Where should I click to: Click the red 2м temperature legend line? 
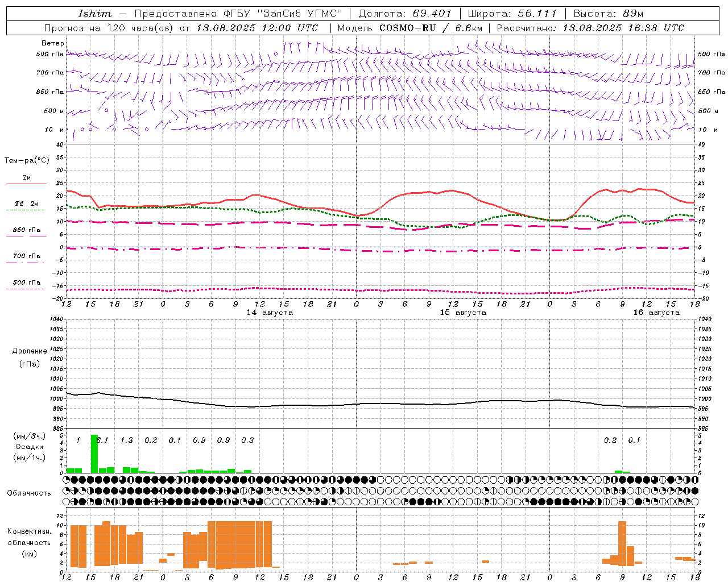tap(26, 184)
